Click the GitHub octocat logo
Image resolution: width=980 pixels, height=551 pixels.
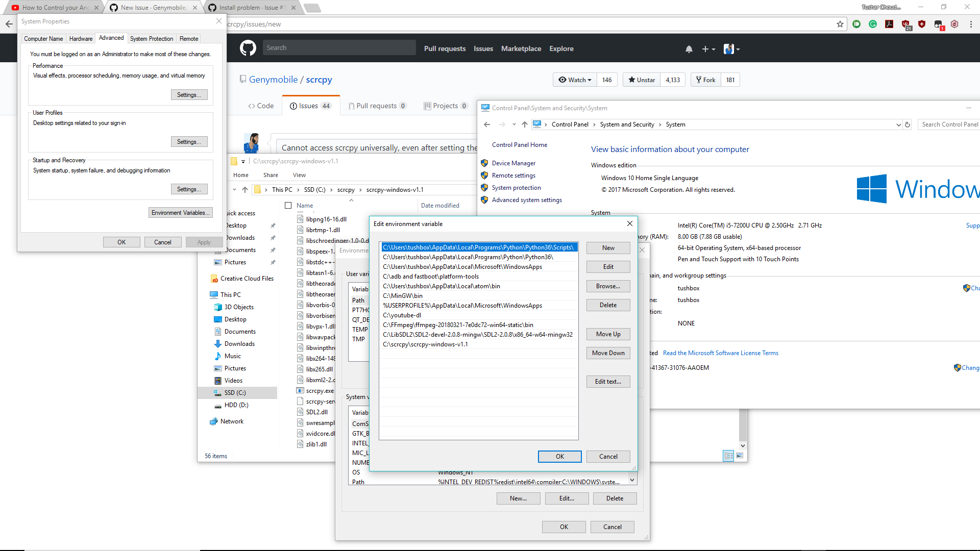click(248, 48)
